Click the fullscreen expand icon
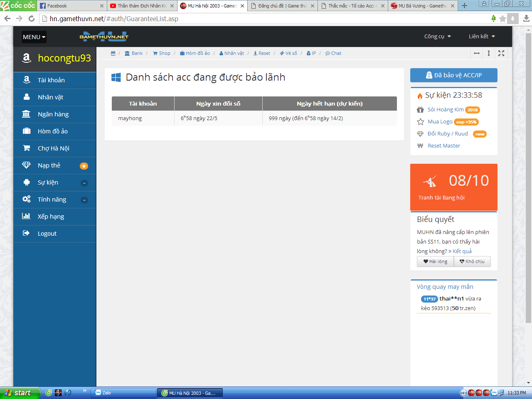Image resolution: width=532 pixels, height=399 pixels. click(x=501, y=53)
